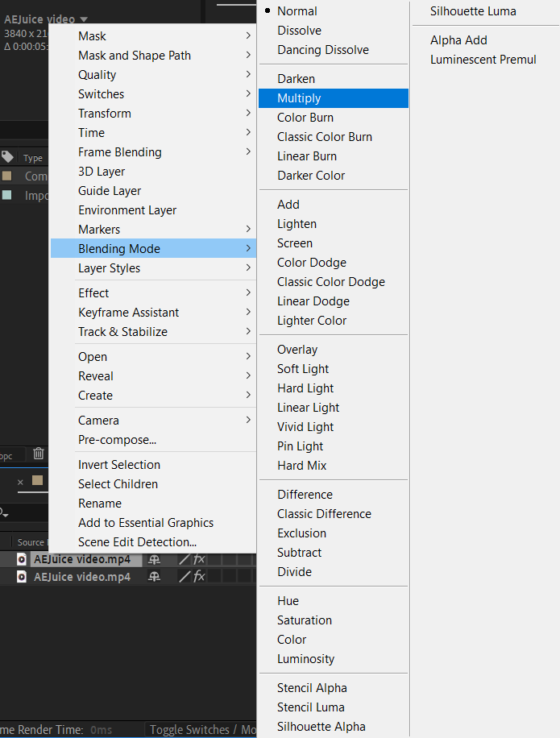Click the fx switch on first AEJuice layer

199,559
